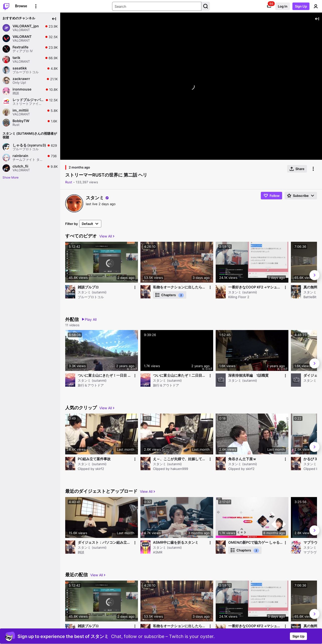Open the 6:58:08 Mount Fuji video thumbnail

102,350
